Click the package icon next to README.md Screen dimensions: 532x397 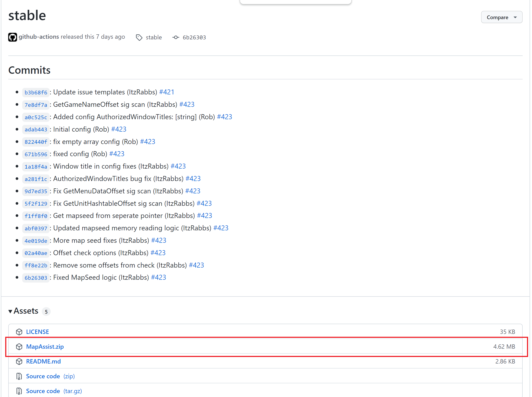coord(19,362)
